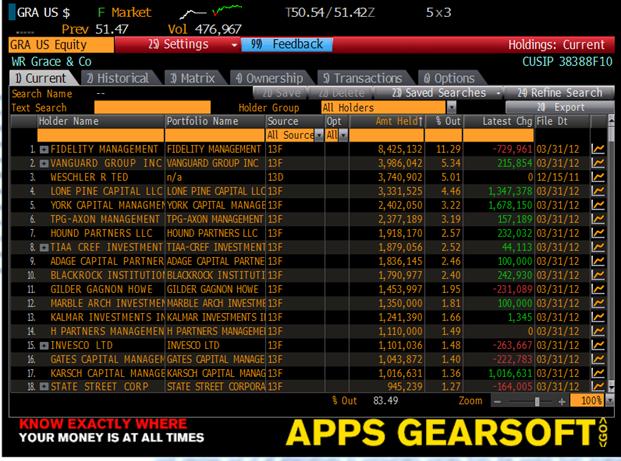Open chart icon for Karsch Capital row

(598, 373)
